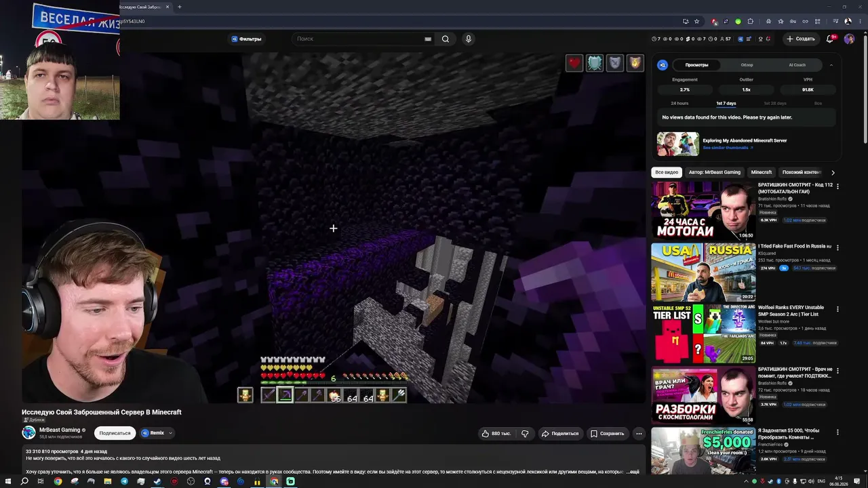The image size is (868, 488).
Task: Open Windows taskbar search
Action: 24,481
